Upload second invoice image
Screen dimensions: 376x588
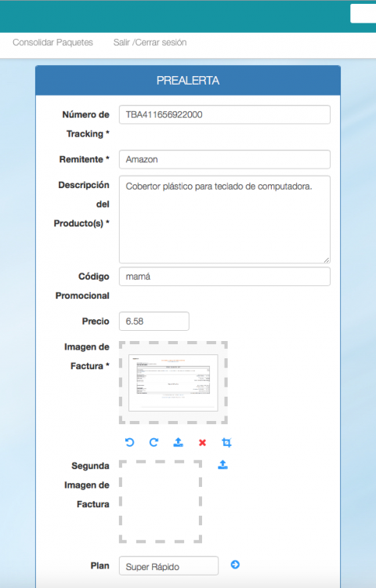click(222, 465)
